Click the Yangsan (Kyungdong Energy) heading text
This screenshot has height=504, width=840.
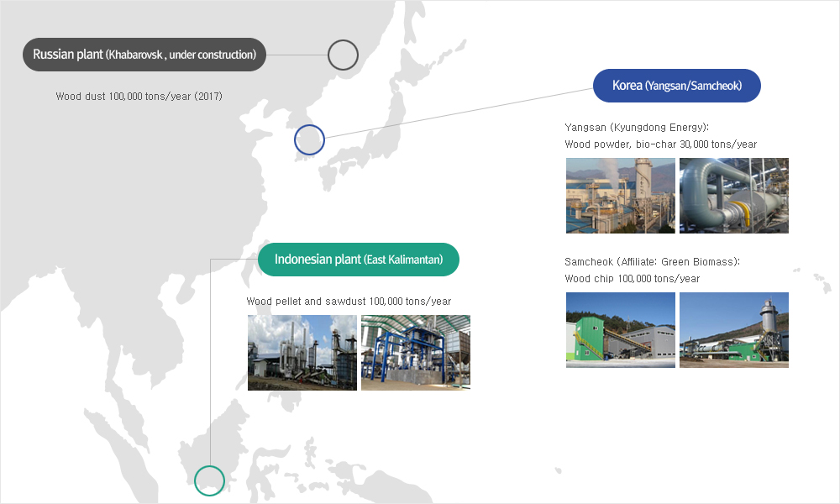tap(637, 127)
